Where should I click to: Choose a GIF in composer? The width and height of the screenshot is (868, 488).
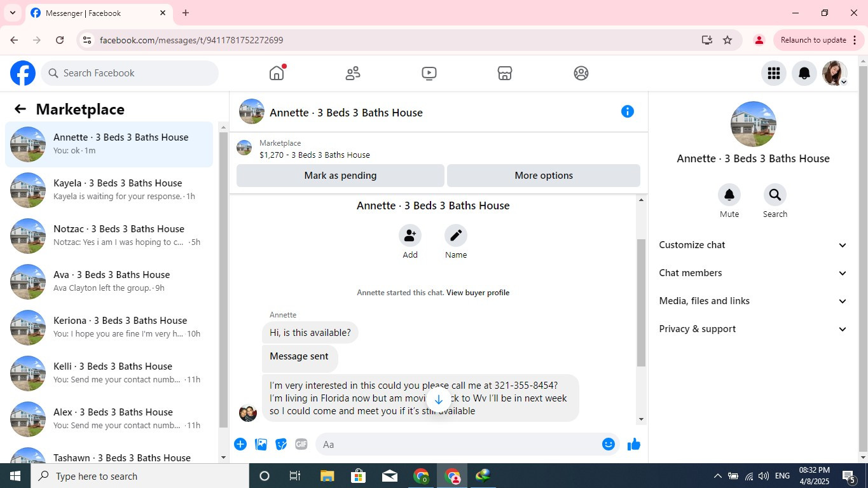(301, 444)
